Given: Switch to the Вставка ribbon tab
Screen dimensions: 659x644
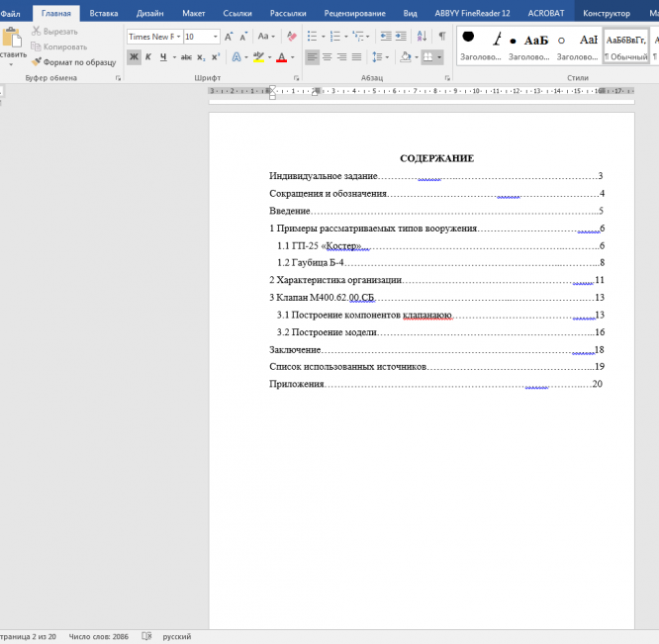Looking at the screenshot, I should pyautogui.click(x=103, y=13).
